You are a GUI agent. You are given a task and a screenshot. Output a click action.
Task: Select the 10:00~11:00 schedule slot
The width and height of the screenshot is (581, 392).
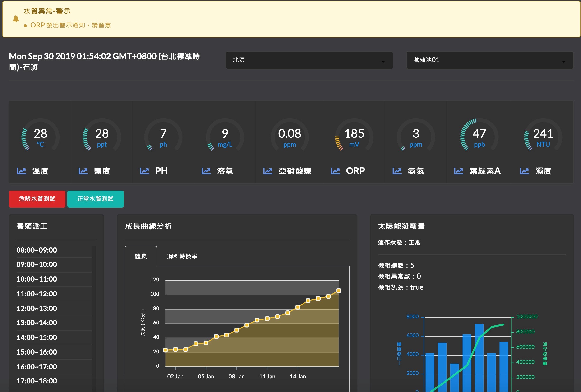coord(54,279)
